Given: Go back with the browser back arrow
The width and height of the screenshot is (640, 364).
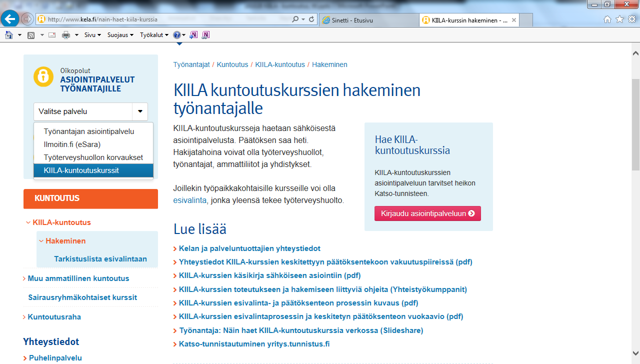Looking at the screenshot, I should (10, 19).
